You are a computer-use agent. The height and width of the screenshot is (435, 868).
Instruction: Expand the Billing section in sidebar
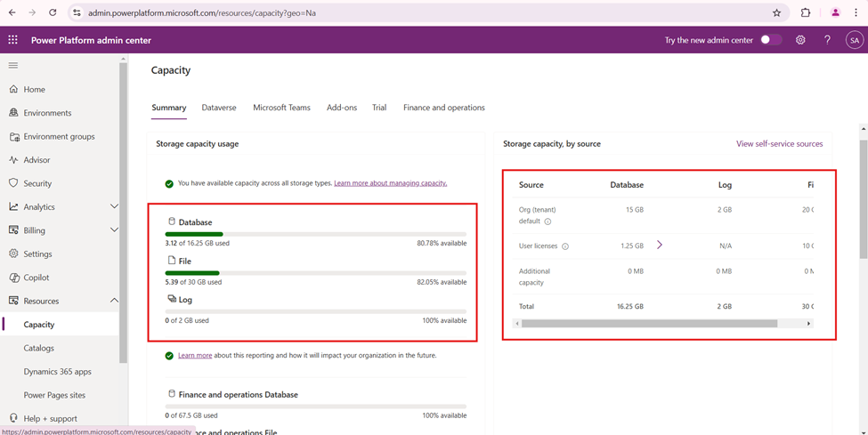pos(113,230)
